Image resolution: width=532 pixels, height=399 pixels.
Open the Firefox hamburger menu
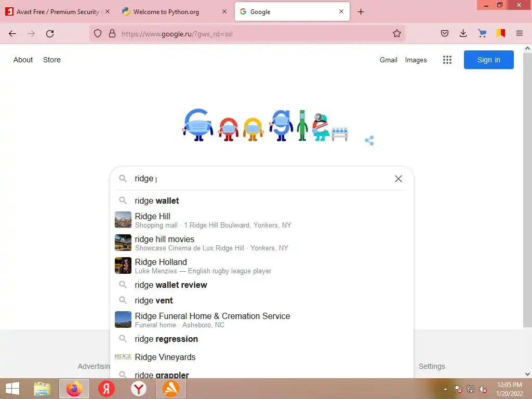(x=520, y=33)
